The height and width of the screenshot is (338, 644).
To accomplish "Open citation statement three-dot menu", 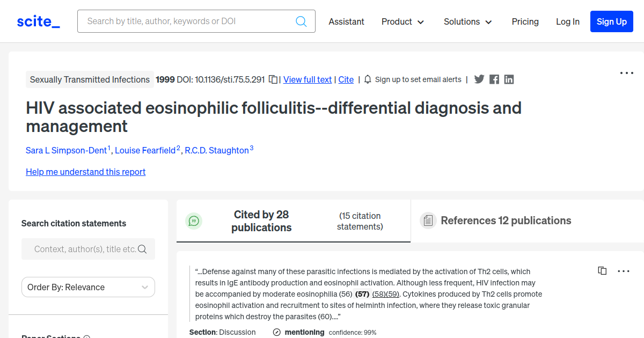I will (624, 271).
